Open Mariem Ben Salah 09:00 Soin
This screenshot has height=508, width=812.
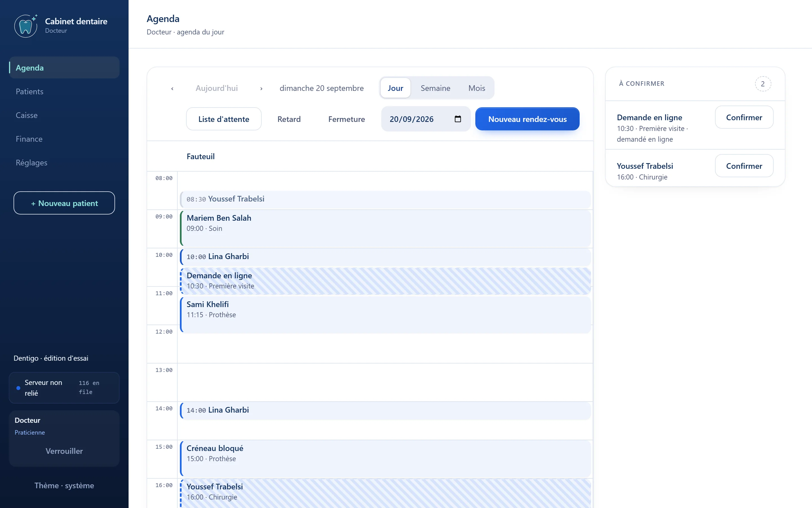click(385, 229)
